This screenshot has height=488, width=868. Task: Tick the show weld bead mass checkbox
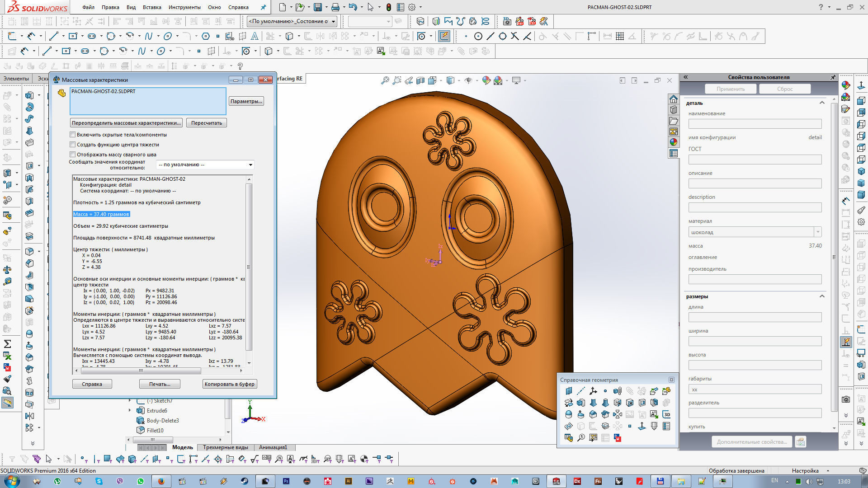coord(72,155)
